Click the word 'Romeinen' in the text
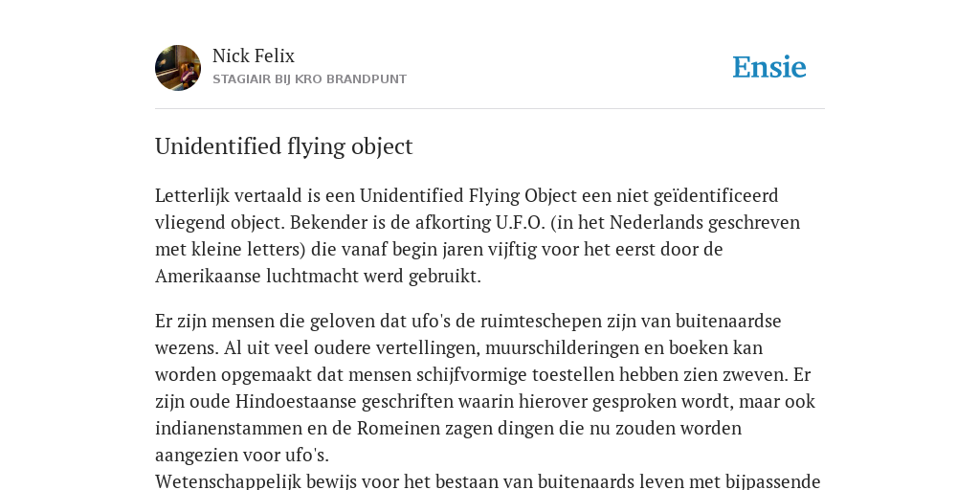Viewport: 980px width, 490px height. pyautogui.click(x=395, y=428)
